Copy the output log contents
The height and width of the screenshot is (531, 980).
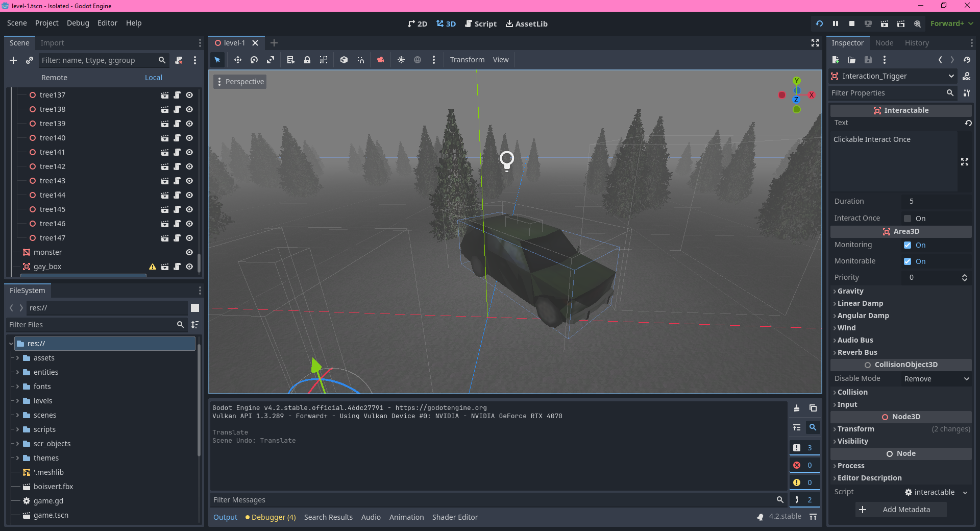[813, 408]
